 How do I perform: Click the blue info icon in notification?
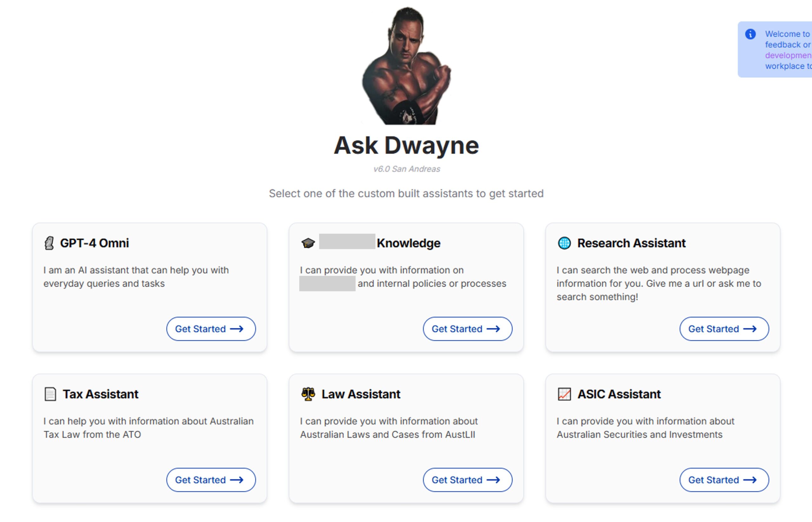pos(750,34)
